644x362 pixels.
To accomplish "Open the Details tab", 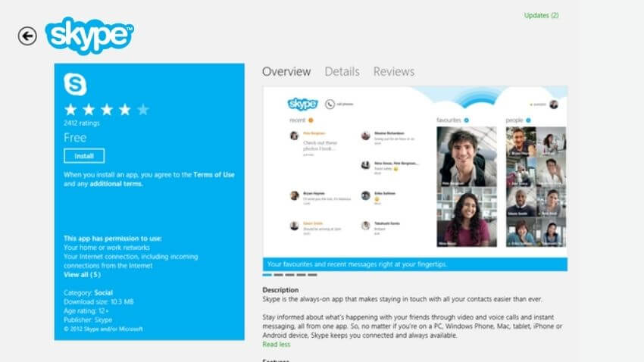I will click(x=342, y=72).
